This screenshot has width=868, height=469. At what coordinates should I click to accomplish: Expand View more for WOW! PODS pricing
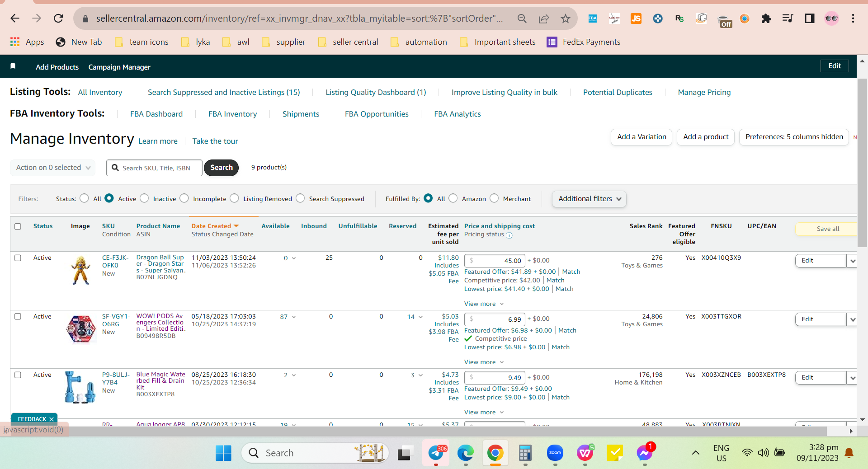(484, 362)
